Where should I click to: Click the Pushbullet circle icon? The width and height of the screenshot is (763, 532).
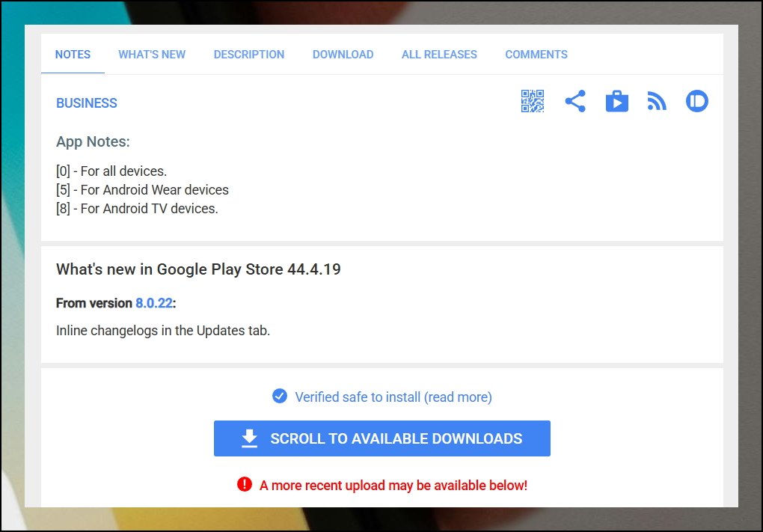coord(697,101)
